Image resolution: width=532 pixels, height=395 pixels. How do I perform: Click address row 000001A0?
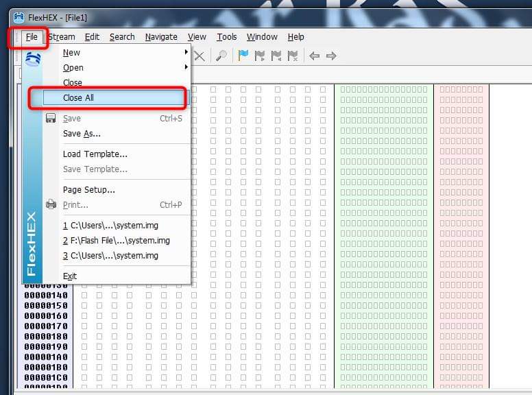46,357
